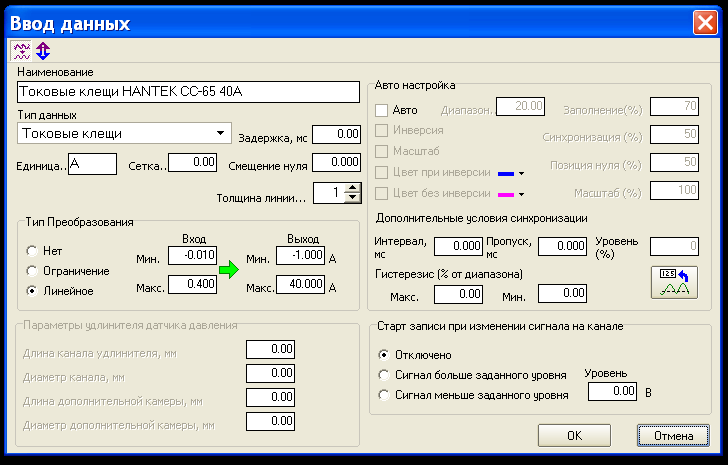Decrease Толщина линии with down arrow
This screenshot has height=465, width=728.
tap(353, 198)
